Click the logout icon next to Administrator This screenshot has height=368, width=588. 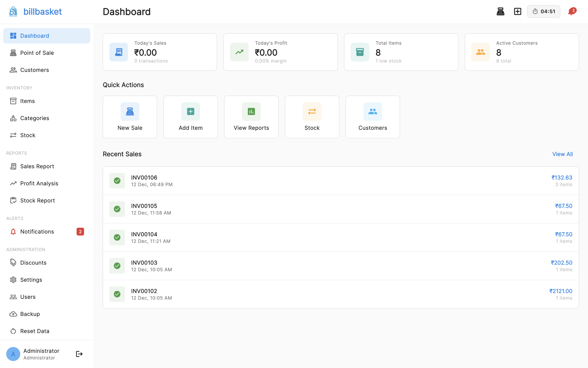tap(79, 354)
